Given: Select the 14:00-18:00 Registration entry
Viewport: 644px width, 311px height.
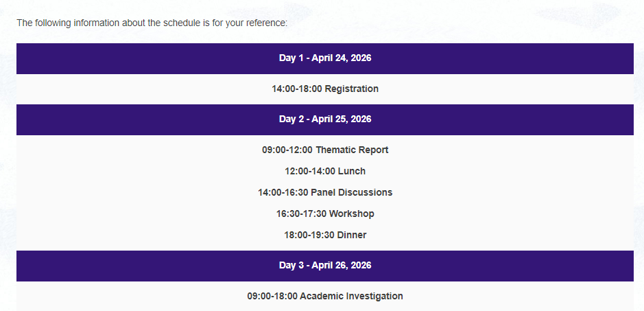Looking at the screenshot, I should [x=325, y=89].
